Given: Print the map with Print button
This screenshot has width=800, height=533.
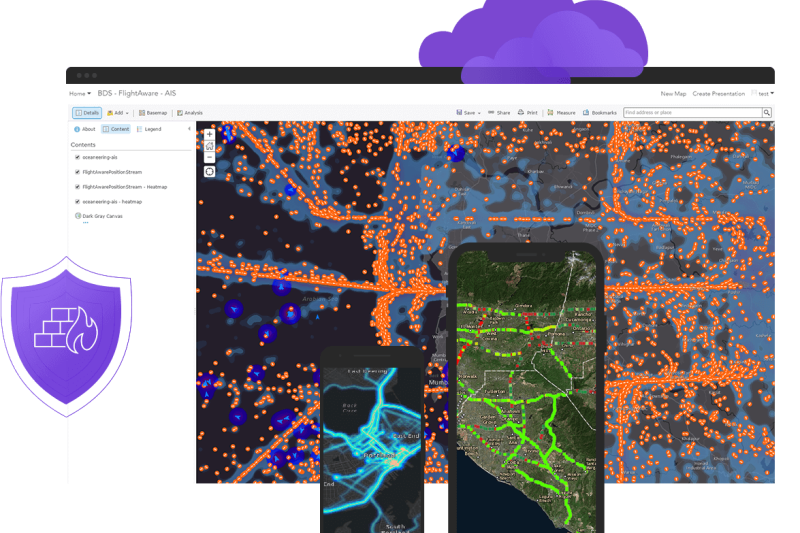Looking at the screenshot, I should pyautogui.click(x=528, y=113).
